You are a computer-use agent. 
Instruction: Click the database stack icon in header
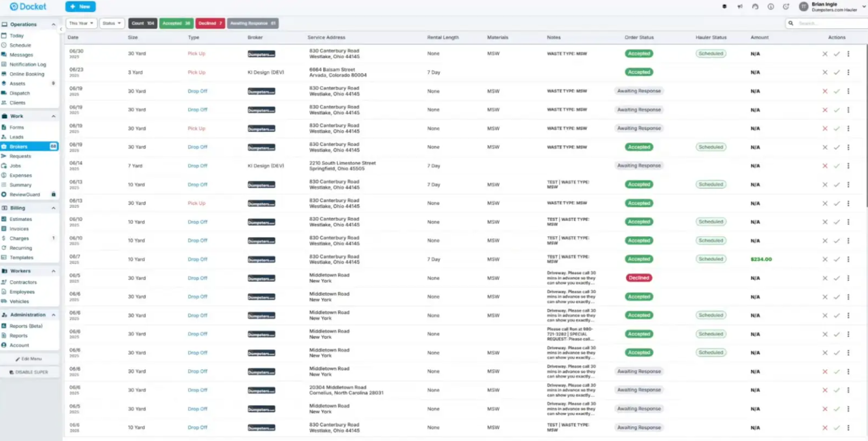(724, 7)
